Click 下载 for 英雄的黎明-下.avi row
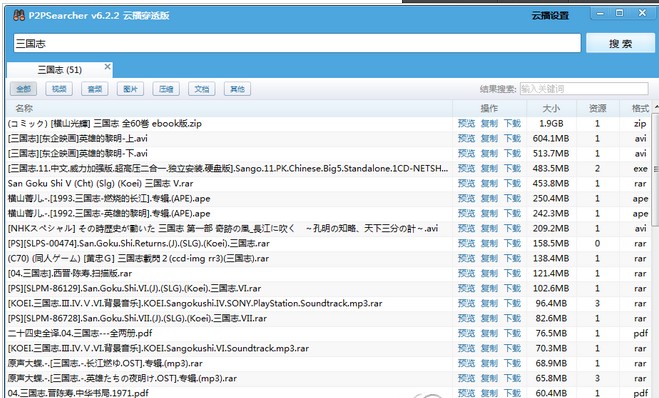This screenshot has width=659, height=398. [512, 153]
